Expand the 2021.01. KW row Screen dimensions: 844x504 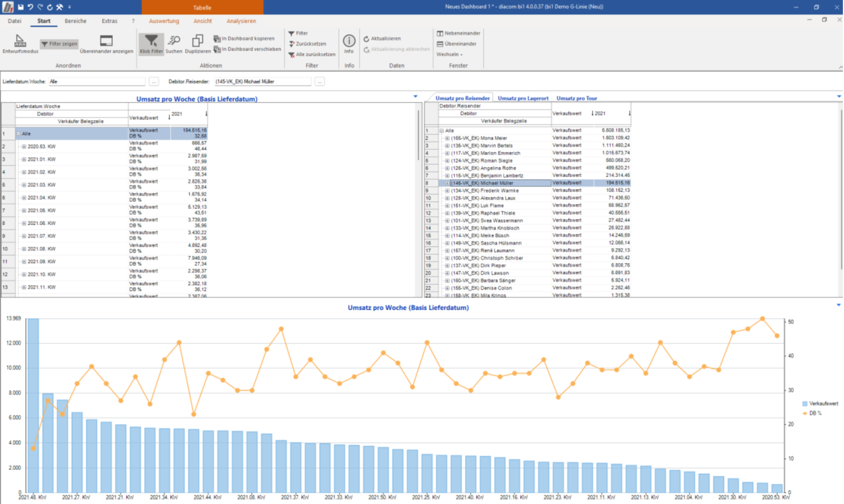[x=24, y=160]
